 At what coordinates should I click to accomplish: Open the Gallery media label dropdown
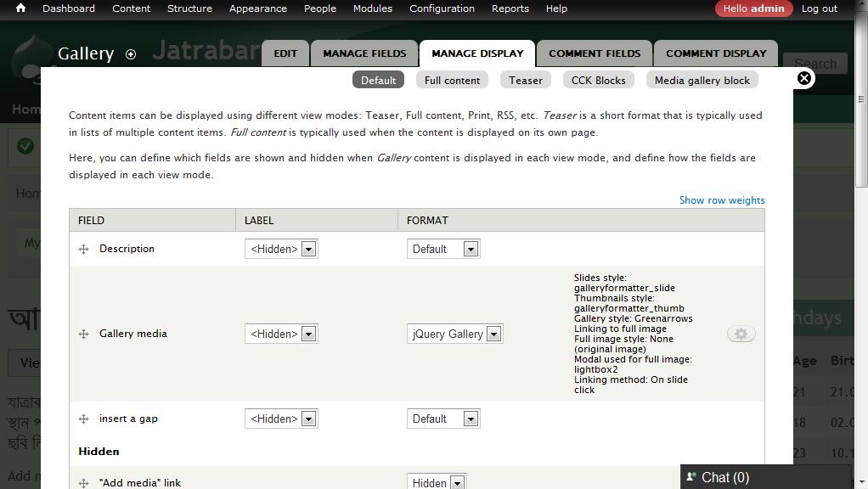(x=281, y=334)
